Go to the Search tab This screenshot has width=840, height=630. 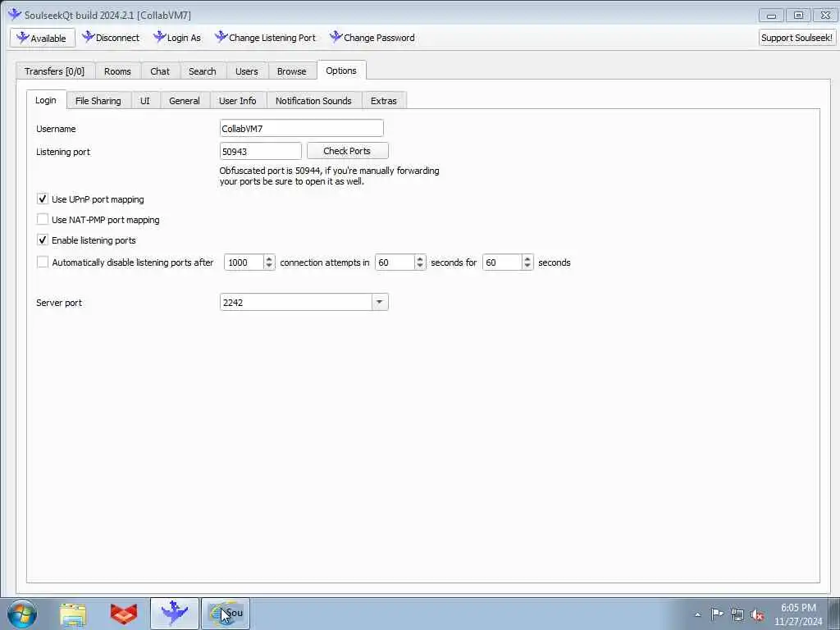click(202, 71)
